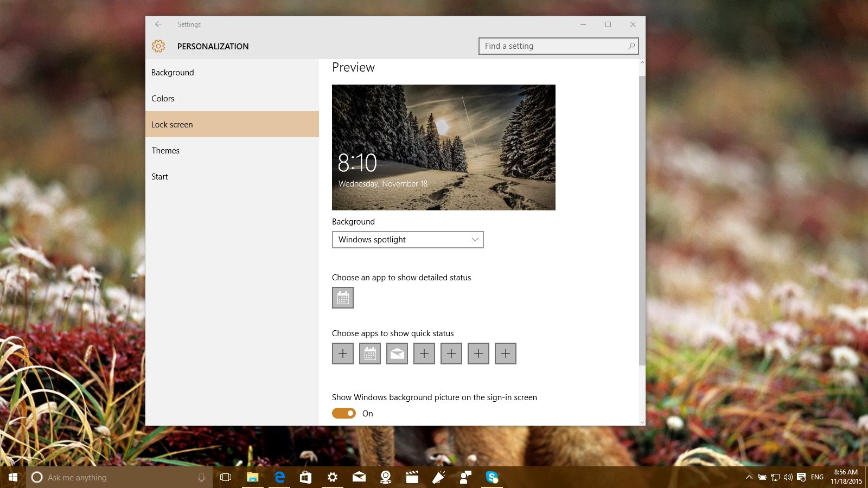
Task: Open Task View on the taskbar
Action: click(226, 477)
